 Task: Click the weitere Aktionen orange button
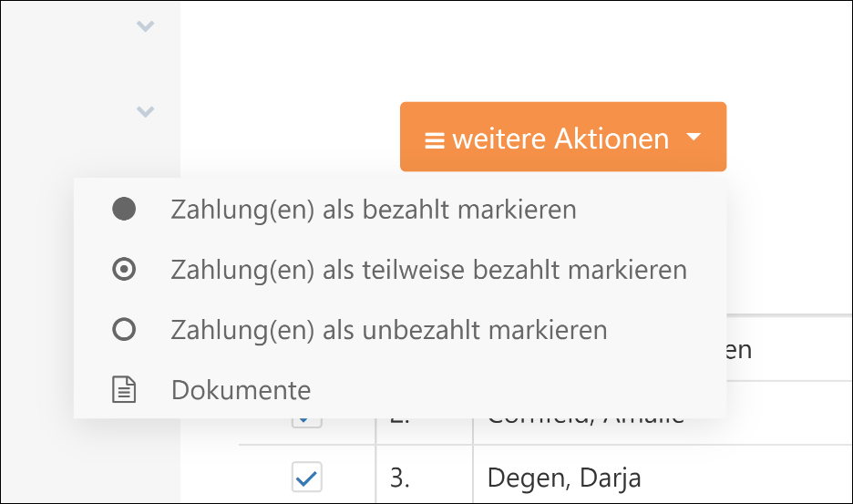[563, 137]
